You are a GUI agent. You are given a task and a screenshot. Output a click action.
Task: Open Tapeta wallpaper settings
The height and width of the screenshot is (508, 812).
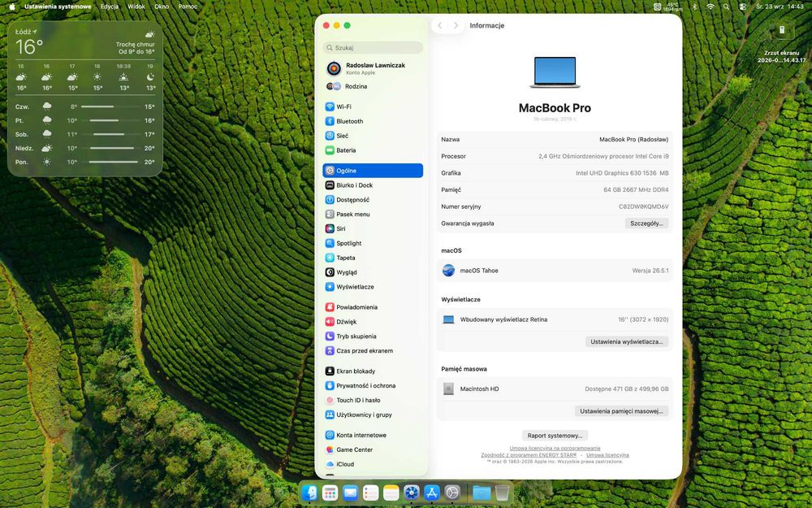[373, 258]
